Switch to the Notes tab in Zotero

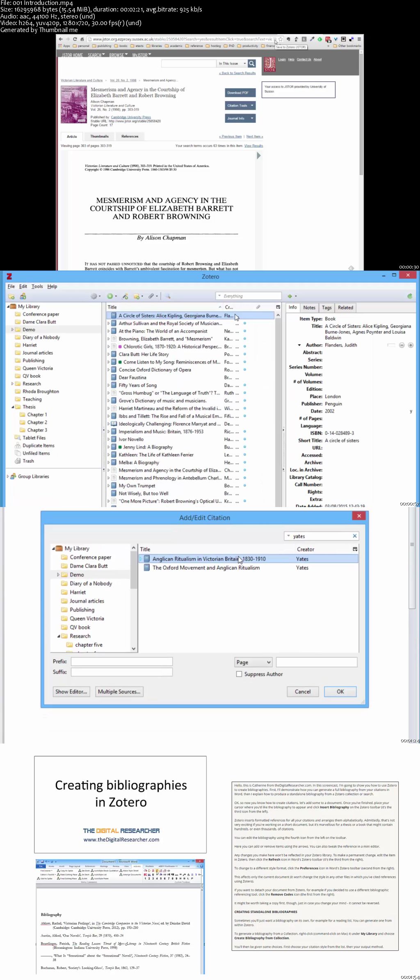[x=309, y=308]
